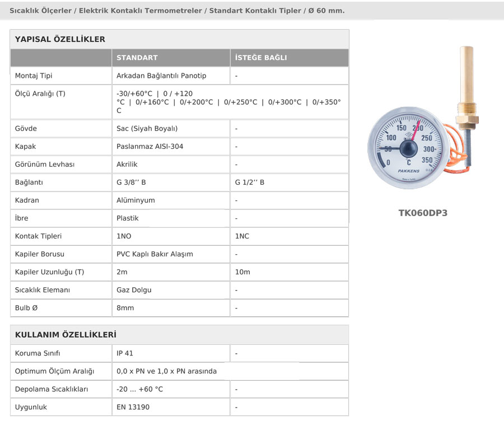This screenshot has height=421, width=504.
Task: Click the KULLANIM ÖZELLİKLERİ section heading
Action: (x=66, y=335)
